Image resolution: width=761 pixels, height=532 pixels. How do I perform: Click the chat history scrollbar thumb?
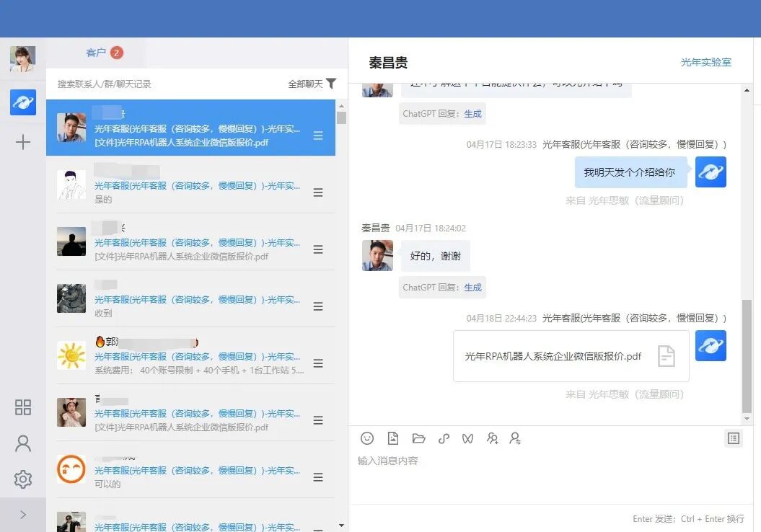[747, 355]
